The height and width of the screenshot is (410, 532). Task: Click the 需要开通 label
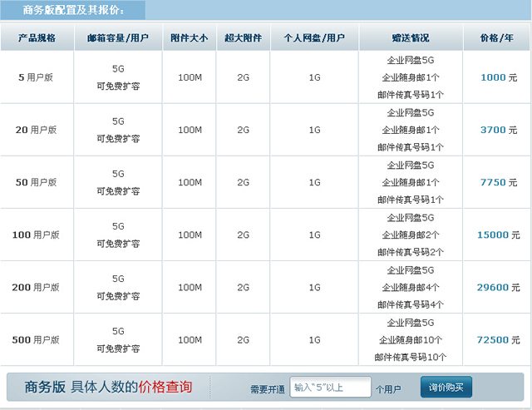pyautogui.click(x=268, y=389)
